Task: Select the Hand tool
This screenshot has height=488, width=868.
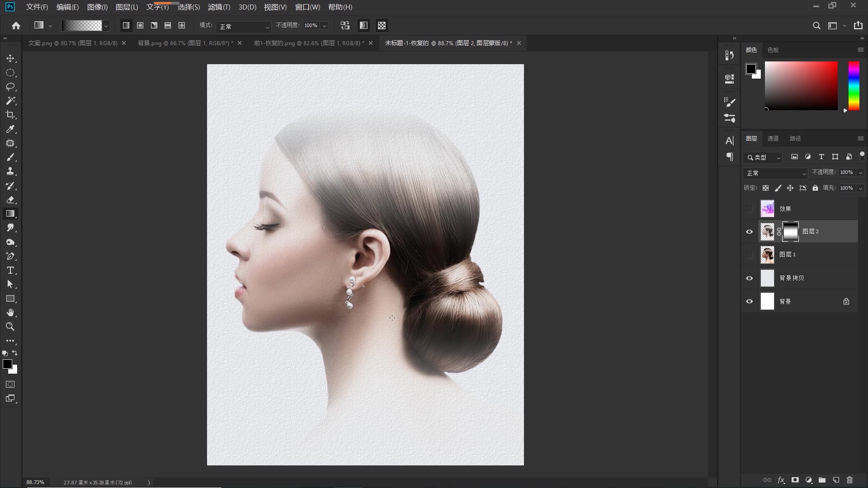Action: [x=10, y=313]
